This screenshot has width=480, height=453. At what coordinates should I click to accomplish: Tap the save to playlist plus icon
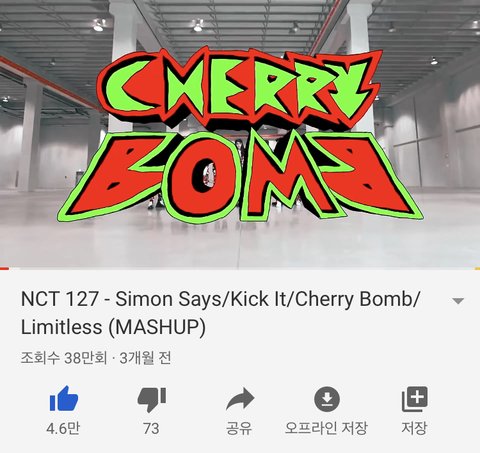[x=414, y=399]
